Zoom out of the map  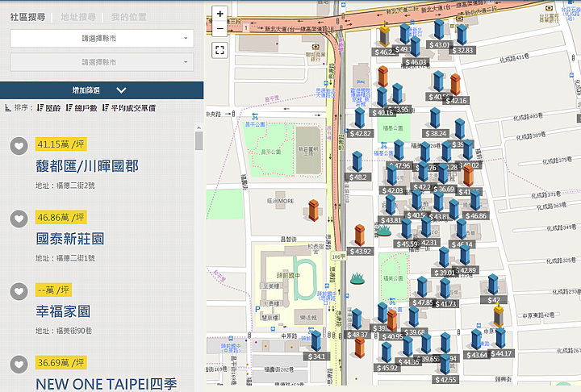(220, 28)
